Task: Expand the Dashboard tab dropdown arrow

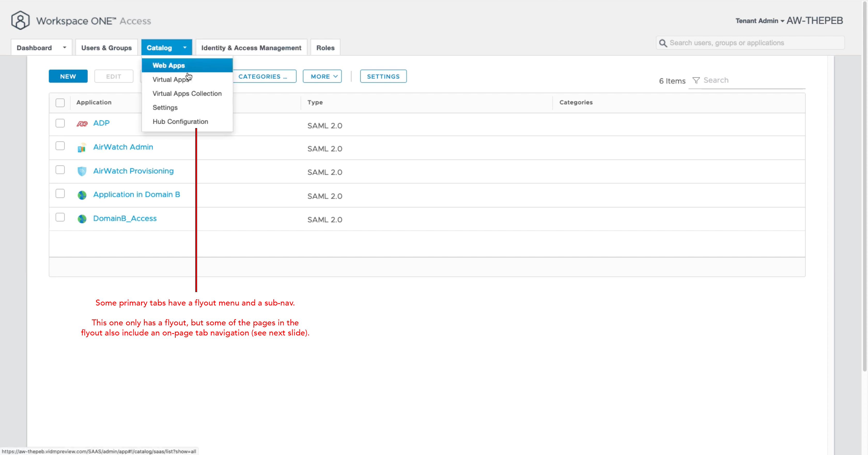Action: [64, 48]
